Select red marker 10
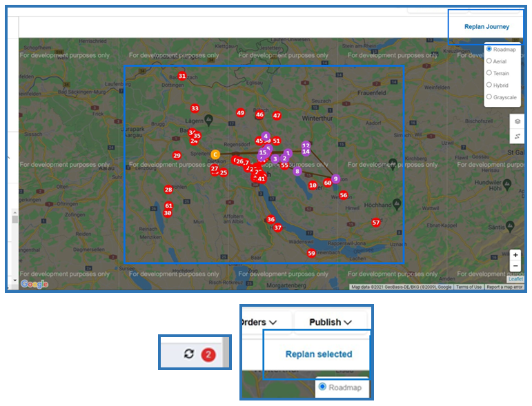 tap(313, 185)
